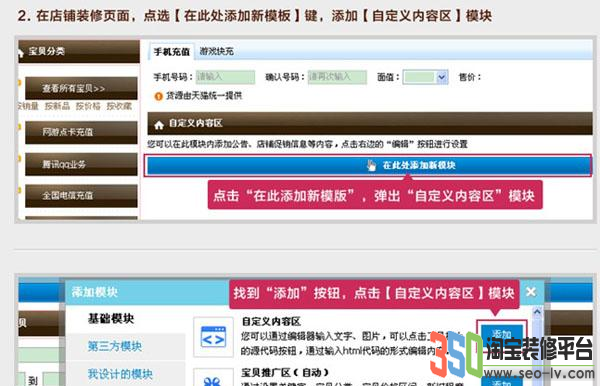Screen dimensions: 600x386
Task: Select the 网游点卡充值 category
Action: pyautogui.click(x=81, y=132)
